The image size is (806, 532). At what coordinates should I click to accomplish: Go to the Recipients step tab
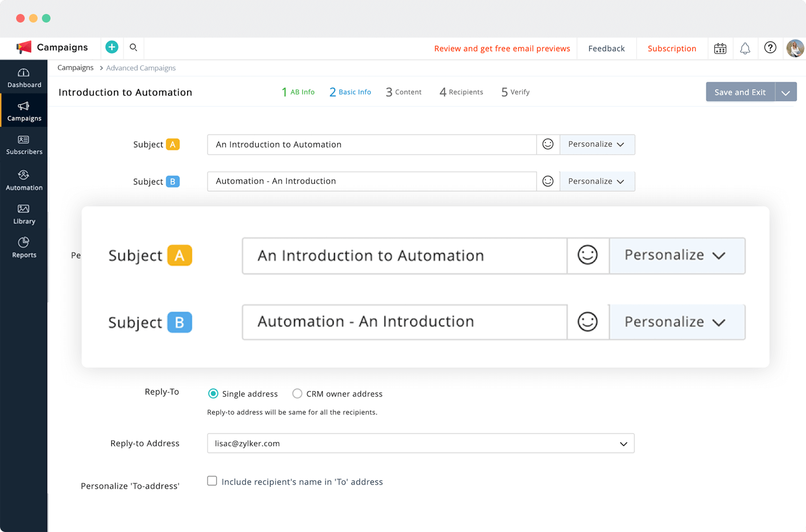[461, 92]
